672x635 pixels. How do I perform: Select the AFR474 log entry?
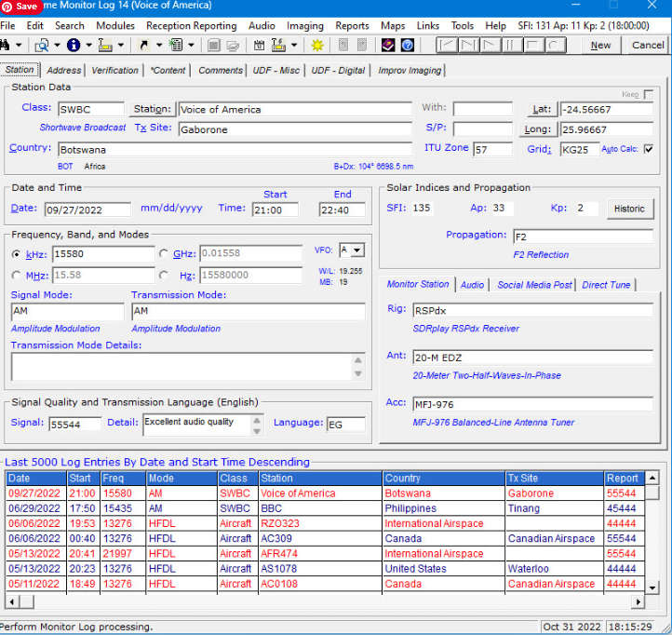[325, 554]
